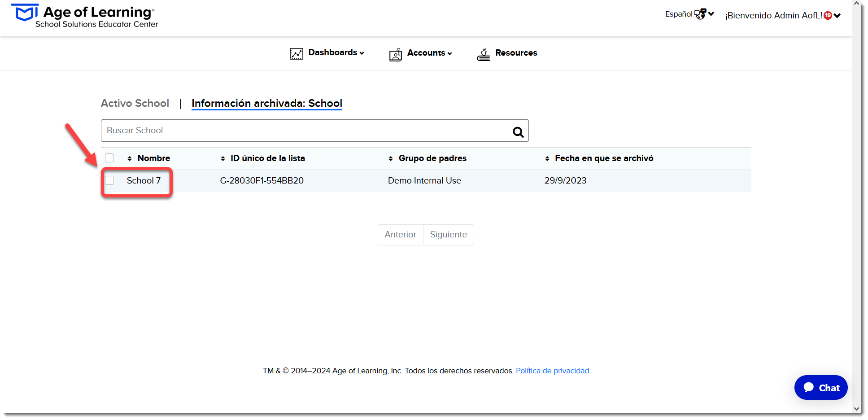Click the School 7 name
This screenshot has width=868, height=420.
click(x=144, y=180)
